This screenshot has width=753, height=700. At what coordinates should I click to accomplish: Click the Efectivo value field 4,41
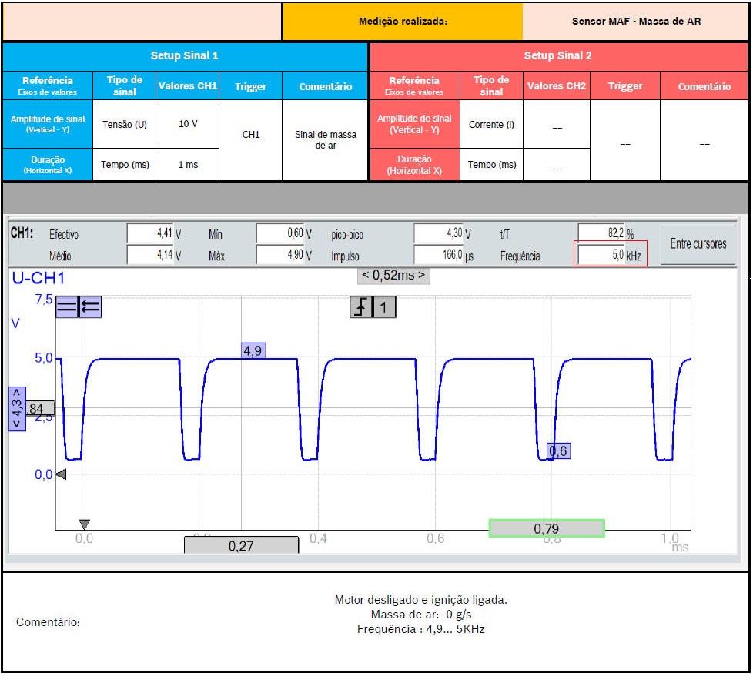(150, 233)
